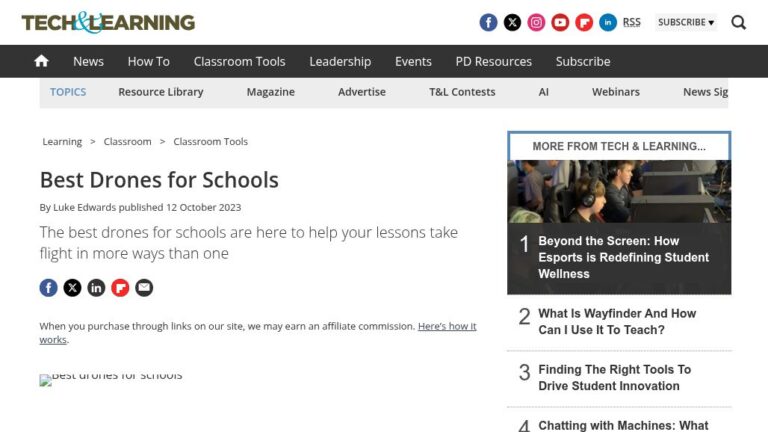Click author name Luke Edwards
This screenshot has width=768, height=432.
(x=84, y=207)
